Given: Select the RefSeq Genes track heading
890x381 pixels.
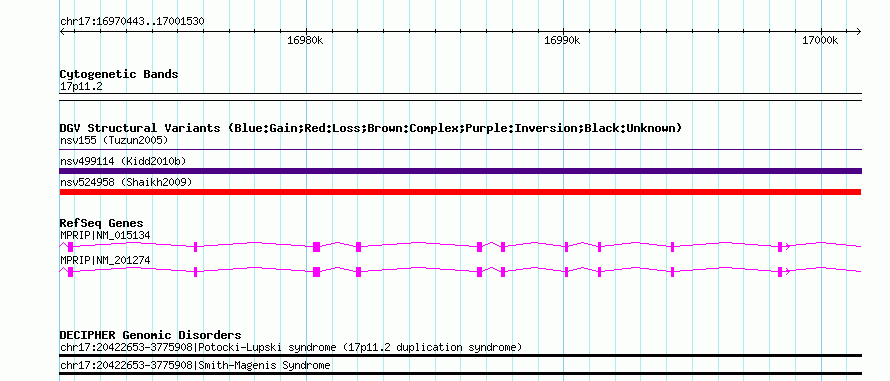Looking at the screenshot, I should coord(102,223).
